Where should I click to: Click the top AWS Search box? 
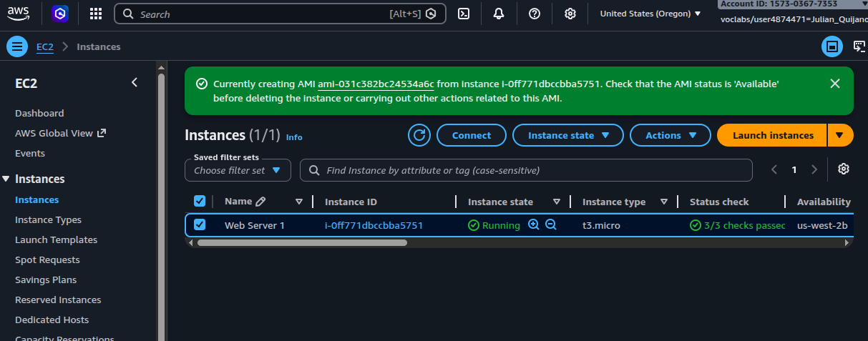click(x=280, y=14)
